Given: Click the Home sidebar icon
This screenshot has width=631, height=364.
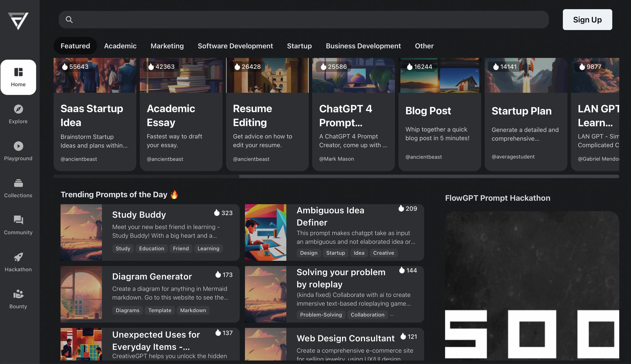Looking at the screenshot, I should [18, 77].
